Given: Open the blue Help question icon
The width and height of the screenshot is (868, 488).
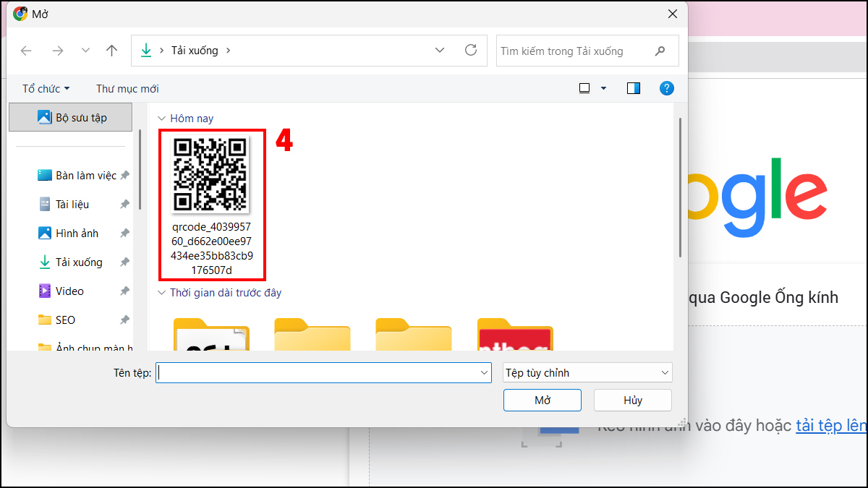Looking at the screenshot, I should click(x=667, y=88).
